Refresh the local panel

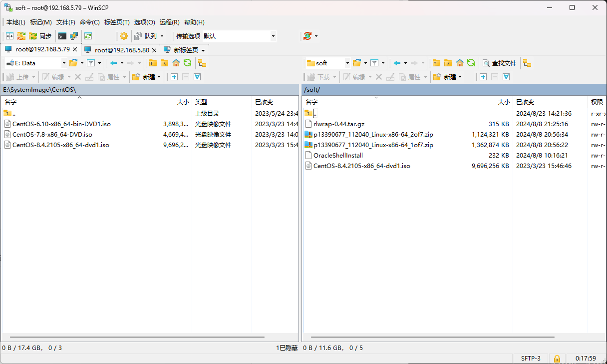[x=188, y=63]
